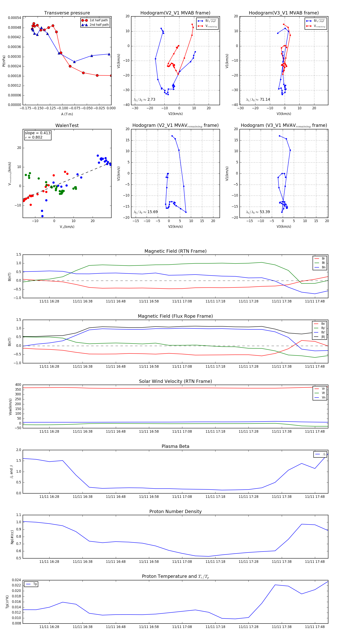Click the 'A (T·m)' axis label
The image size is (351, 644).
click(67, 114)
